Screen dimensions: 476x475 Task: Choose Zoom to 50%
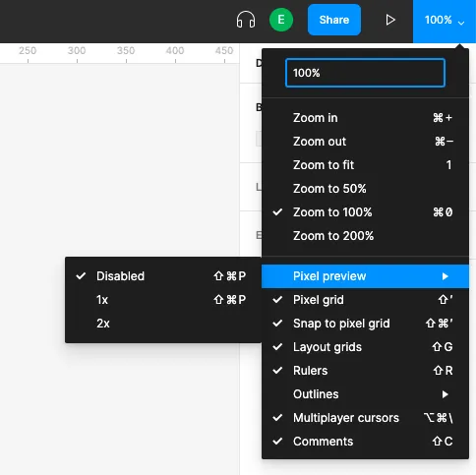[365, 189]
